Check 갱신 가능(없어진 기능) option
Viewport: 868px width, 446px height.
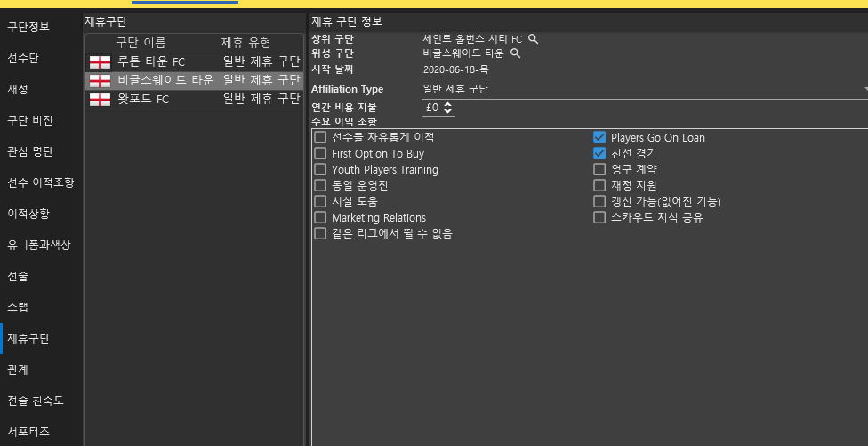(599, 201)
